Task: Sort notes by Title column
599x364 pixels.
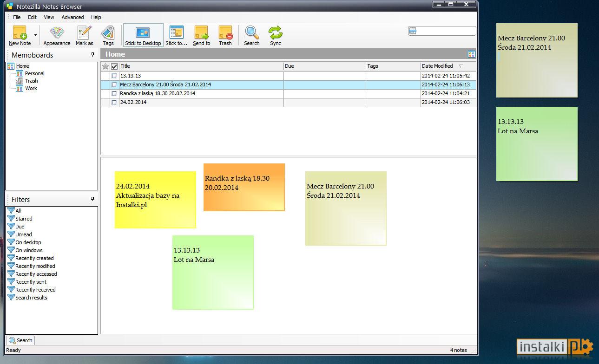Action: click(x=201, y=66)
